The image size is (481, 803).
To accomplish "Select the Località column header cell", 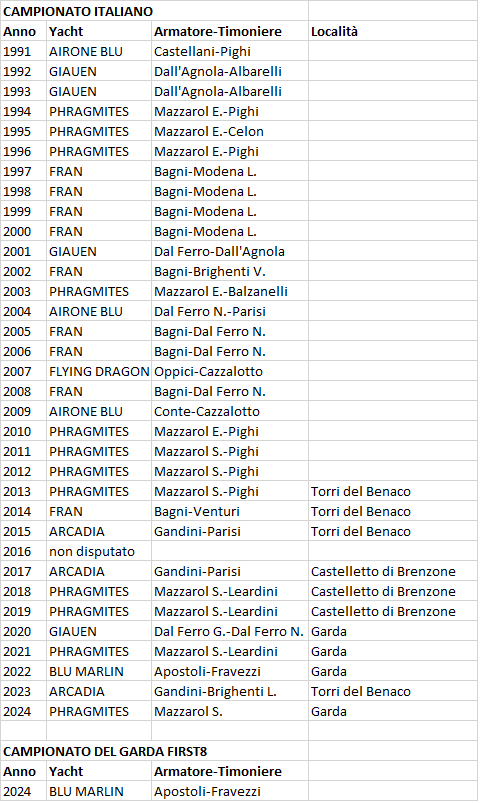I will point(393,31).
